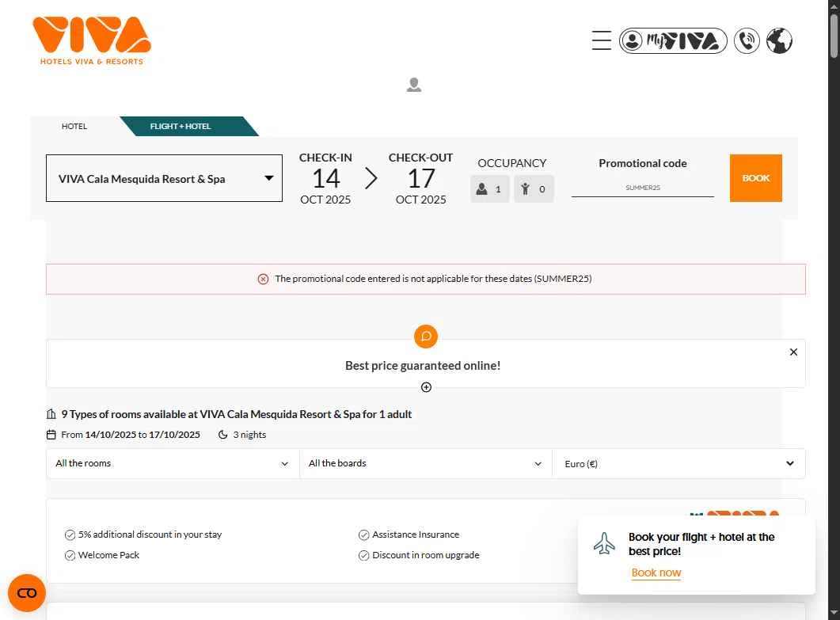Click 'Discount in room upgrade' text
The height and width of the screenshot is (620, 840).
pyautogui.click(x=426, y=555)
